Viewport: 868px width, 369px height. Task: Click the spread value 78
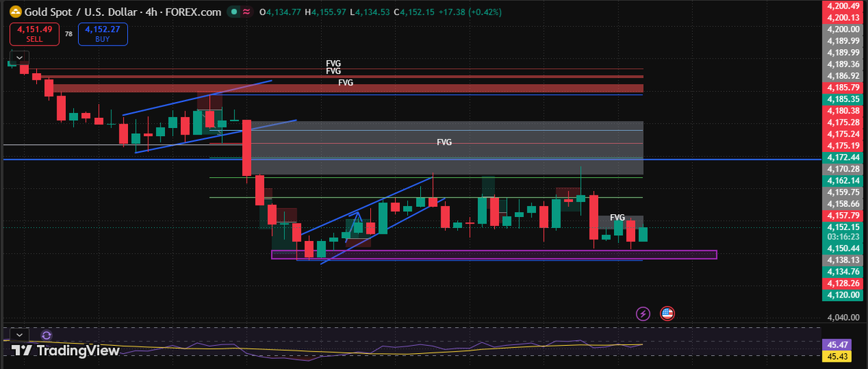tap(69, 33)
